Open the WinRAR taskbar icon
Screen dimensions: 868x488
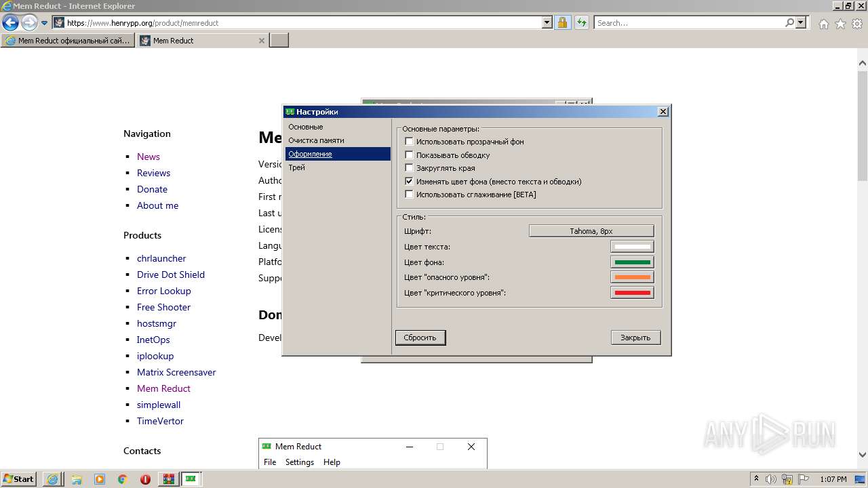click(x=168, y=479)
